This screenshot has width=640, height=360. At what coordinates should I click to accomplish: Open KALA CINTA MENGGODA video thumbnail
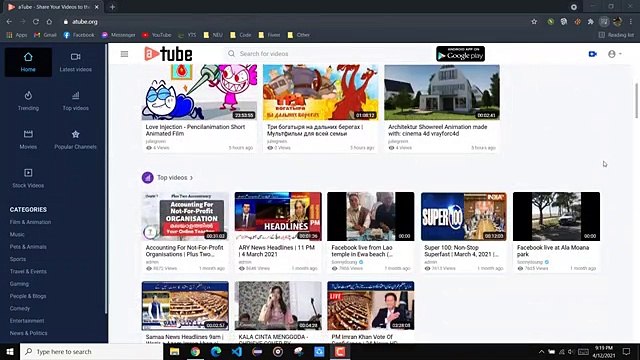pos(278,306)
